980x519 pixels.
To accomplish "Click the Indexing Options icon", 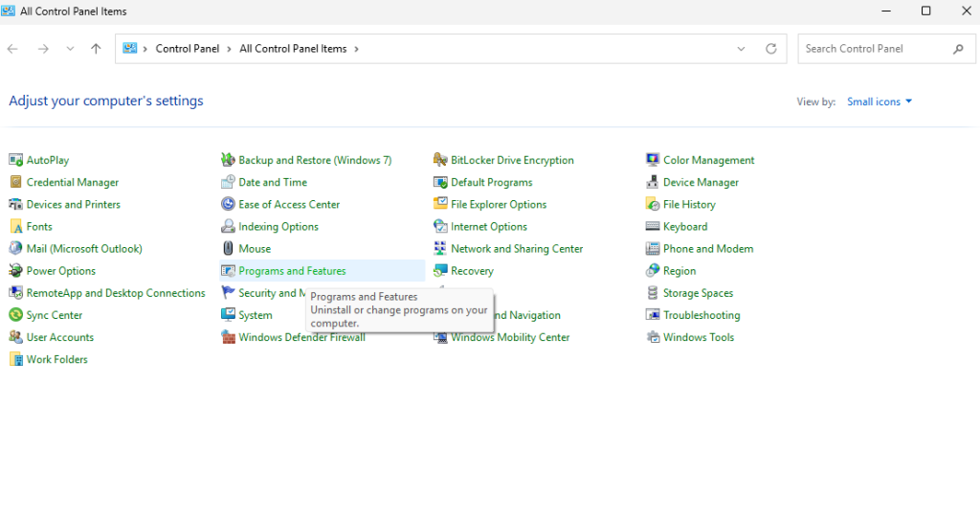I will [228, 226].
